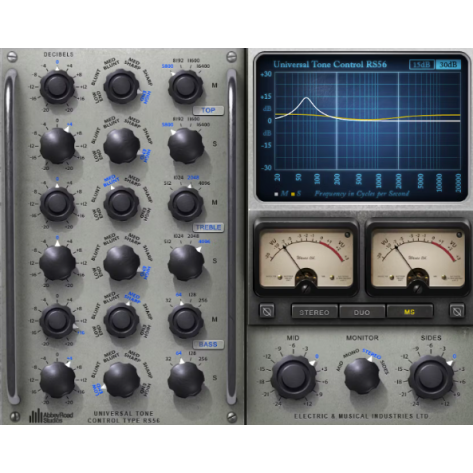Click the SIDES output level knob

431,377
